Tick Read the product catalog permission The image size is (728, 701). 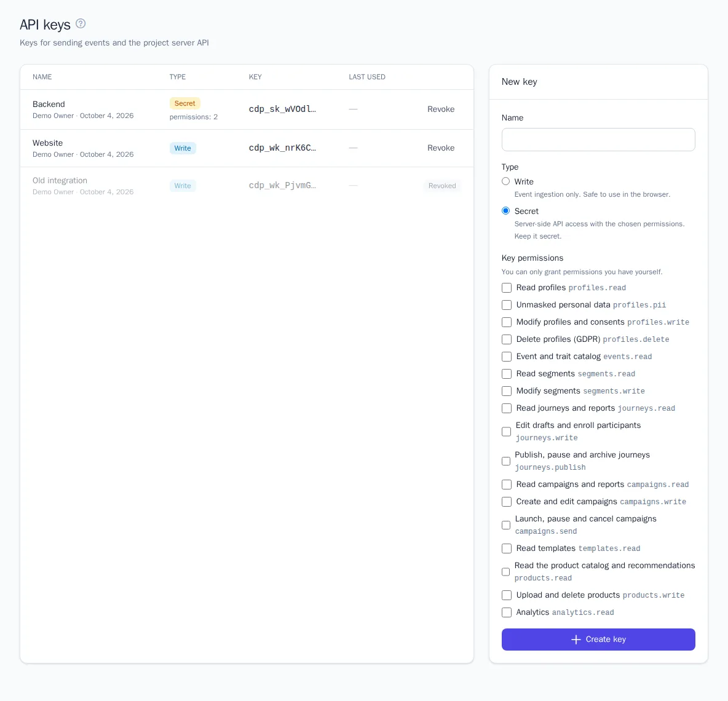tap(505, 572)
